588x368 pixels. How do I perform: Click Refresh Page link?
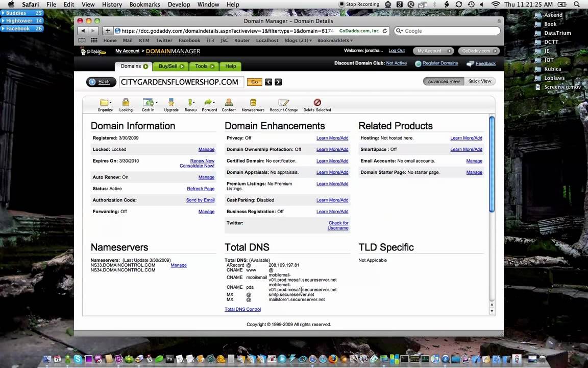(x=201, y=189)
